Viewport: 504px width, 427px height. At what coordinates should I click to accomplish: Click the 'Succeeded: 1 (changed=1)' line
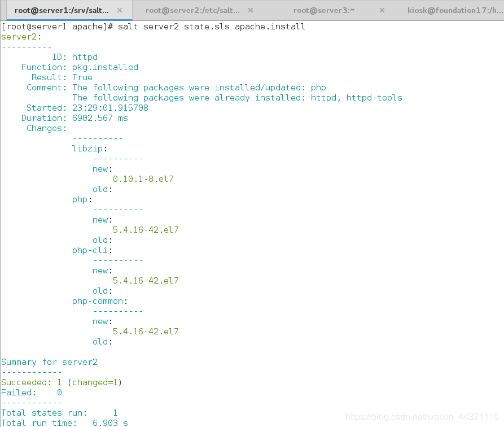click(62, 382)
